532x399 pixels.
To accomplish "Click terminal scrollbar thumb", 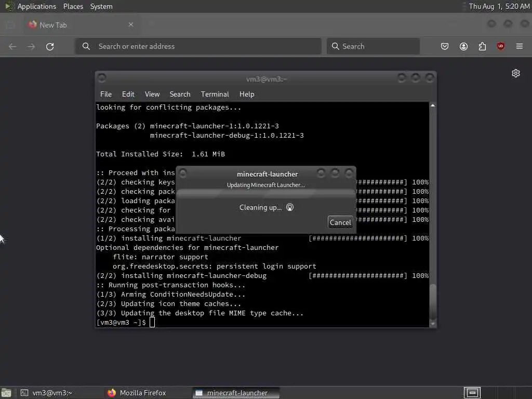I will pos(433,301).
